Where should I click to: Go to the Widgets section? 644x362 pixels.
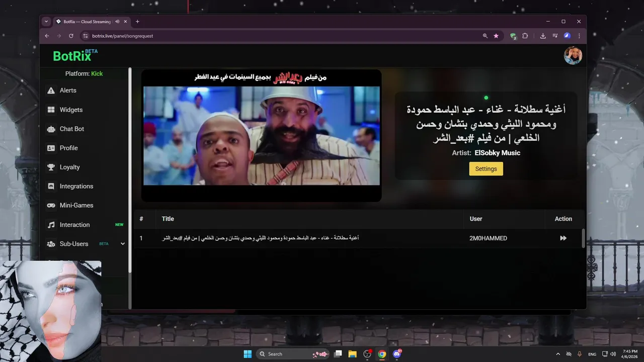click(71, 110)
